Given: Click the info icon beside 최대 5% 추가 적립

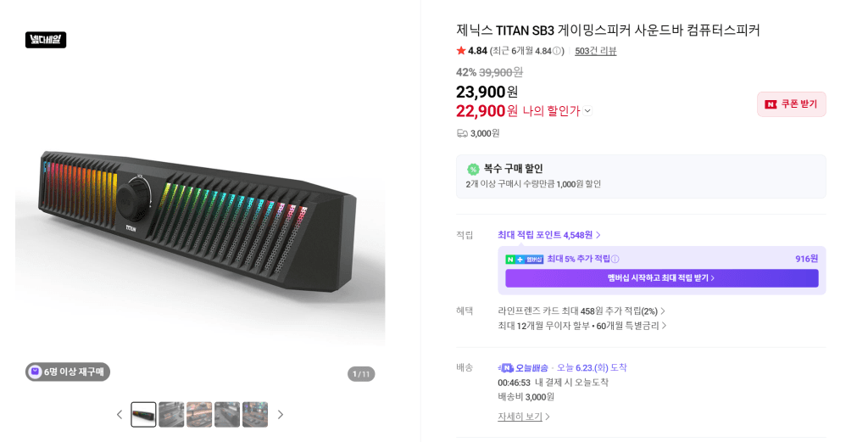Looking at the screenshot, I should pyautogui.click(x=615, y=260).
